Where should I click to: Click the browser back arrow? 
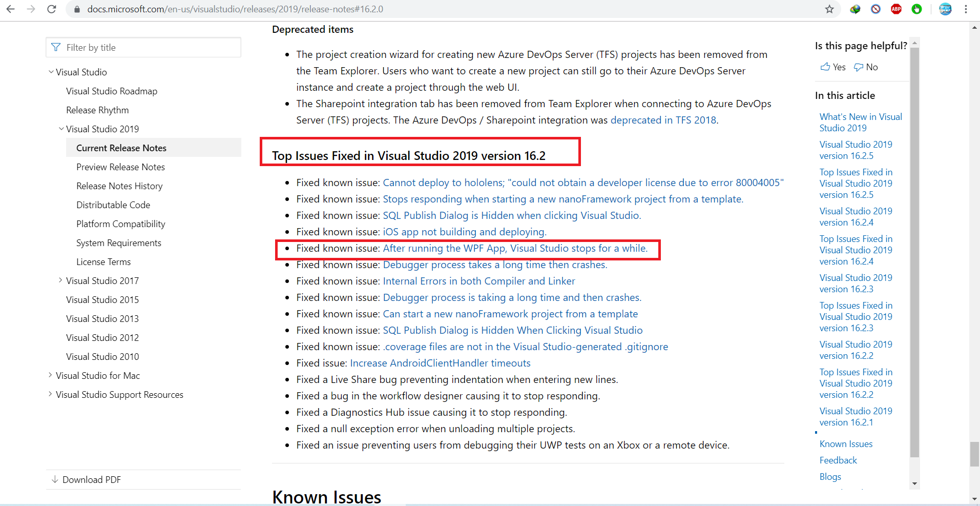10,9
